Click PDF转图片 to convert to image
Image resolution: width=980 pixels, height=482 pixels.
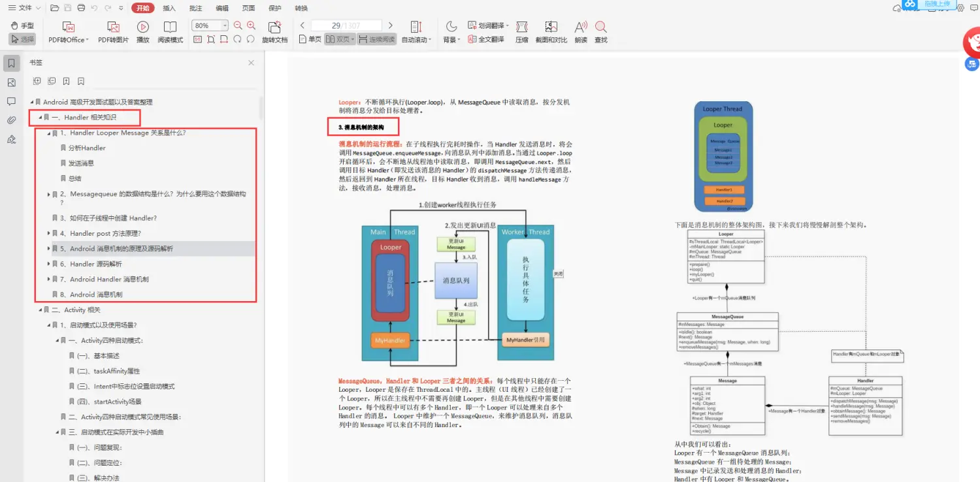(113, 32)
